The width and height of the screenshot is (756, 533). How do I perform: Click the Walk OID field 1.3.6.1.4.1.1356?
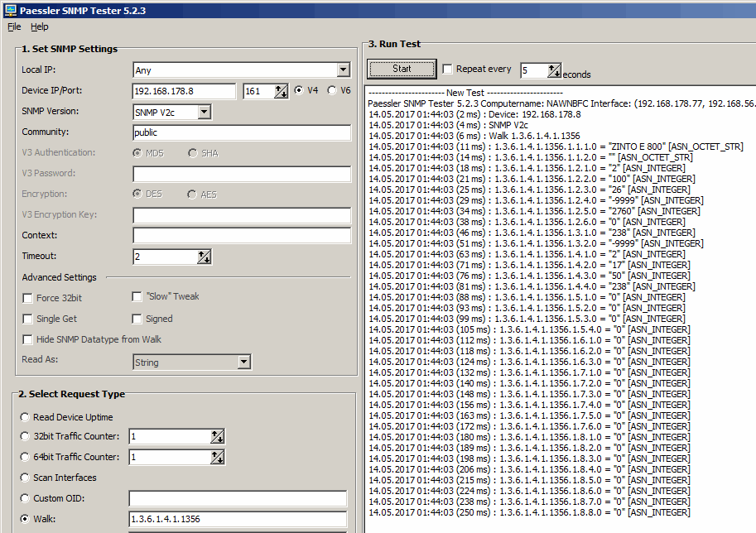click(238, 519)
